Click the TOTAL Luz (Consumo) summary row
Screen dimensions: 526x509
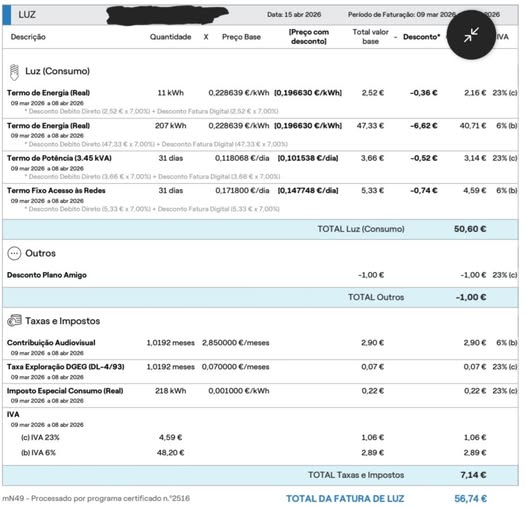[260, 229]
